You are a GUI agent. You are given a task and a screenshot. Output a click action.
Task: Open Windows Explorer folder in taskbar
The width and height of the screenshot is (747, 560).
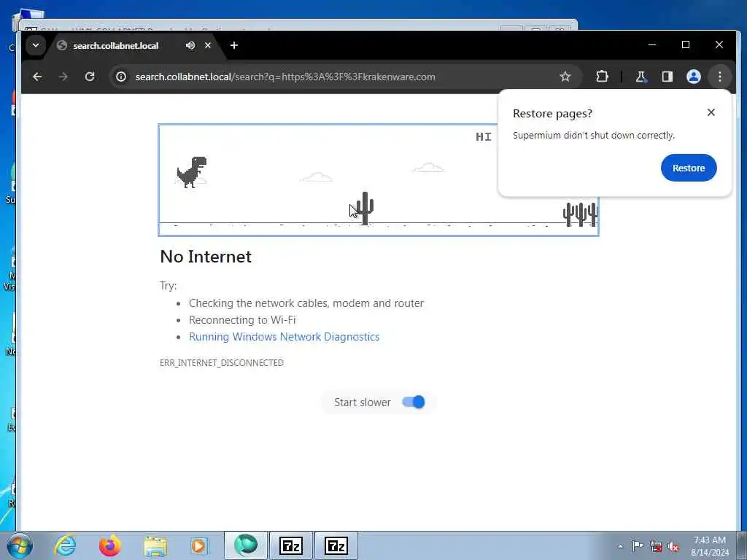(155, 545)
